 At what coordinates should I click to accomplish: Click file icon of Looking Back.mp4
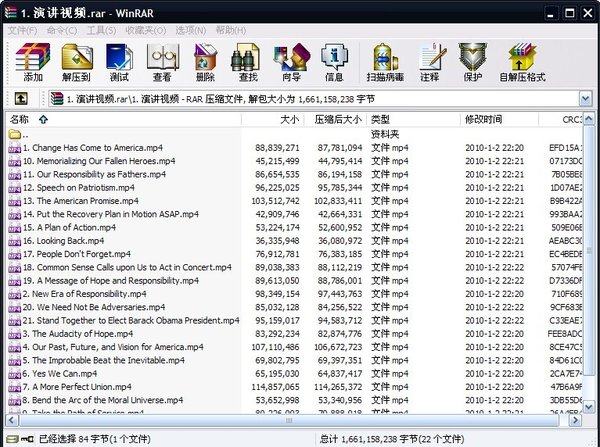15,241
